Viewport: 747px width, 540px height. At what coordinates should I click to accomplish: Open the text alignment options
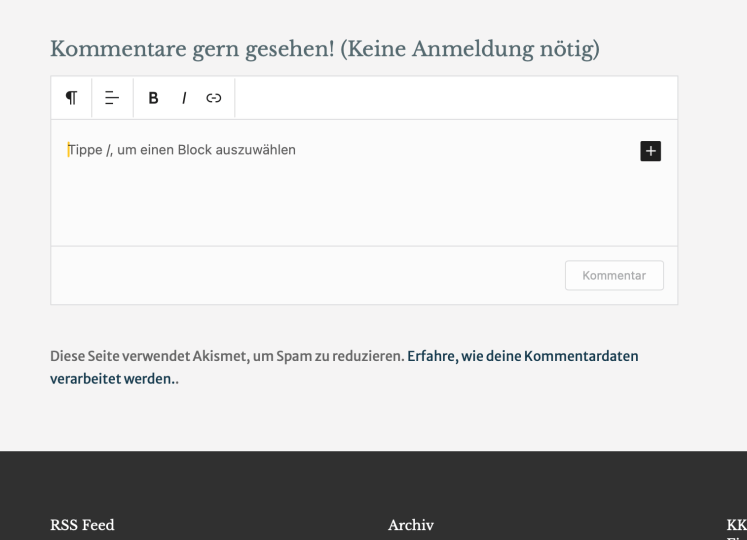point(113,98)
